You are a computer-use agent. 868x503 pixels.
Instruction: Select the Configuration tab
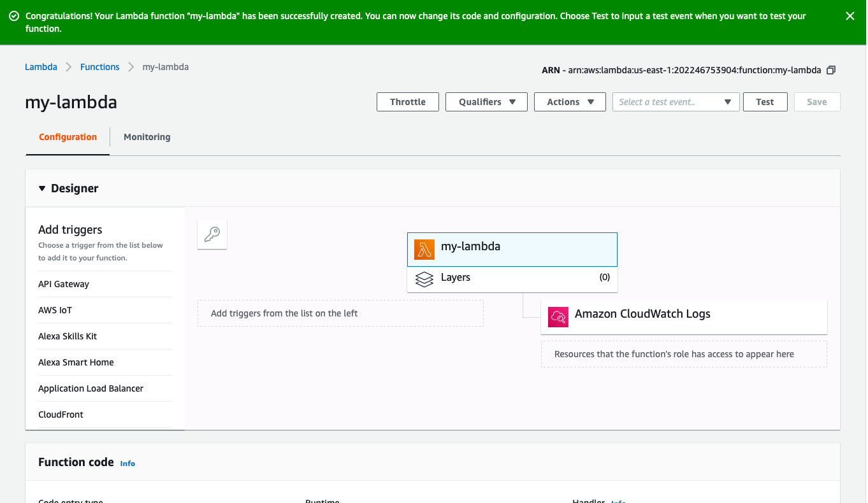point(68,137)
